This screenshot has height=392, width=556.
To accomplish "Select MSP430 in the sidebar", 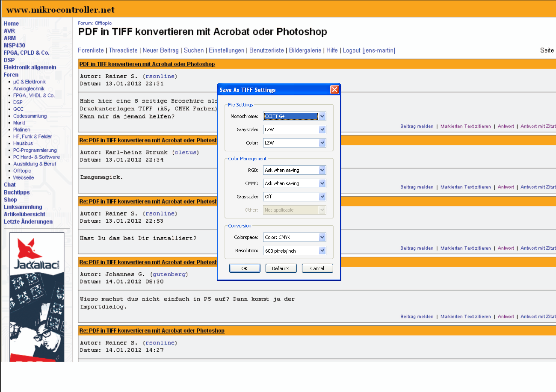I will pyautogui.click(x=14, y=45).
